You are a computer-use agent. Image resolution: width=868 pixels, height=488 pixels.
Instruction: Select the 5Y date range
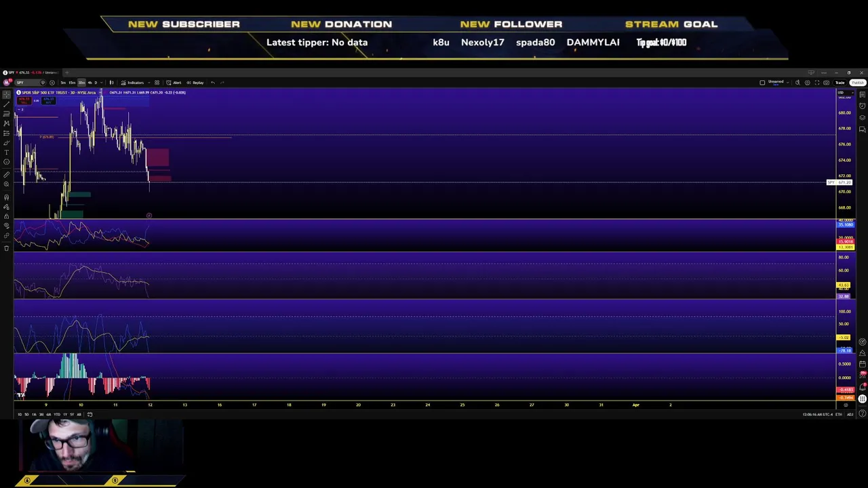coord(72,414)
